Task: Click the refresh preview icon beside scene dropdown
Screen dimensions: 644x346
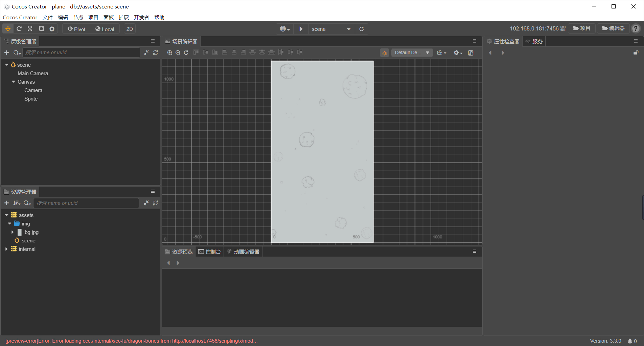Action: (362, 29)
